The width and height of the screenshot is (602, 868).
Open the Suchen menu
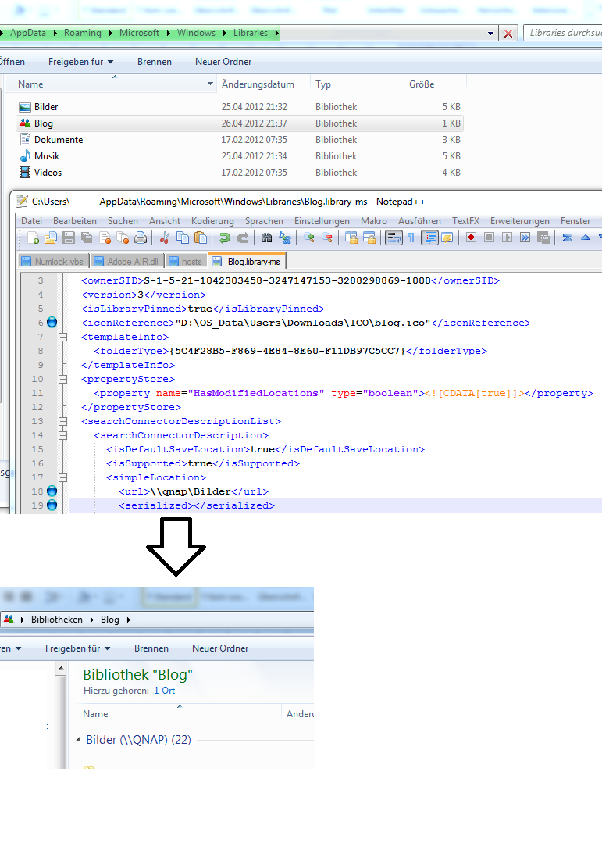point(123,221)
